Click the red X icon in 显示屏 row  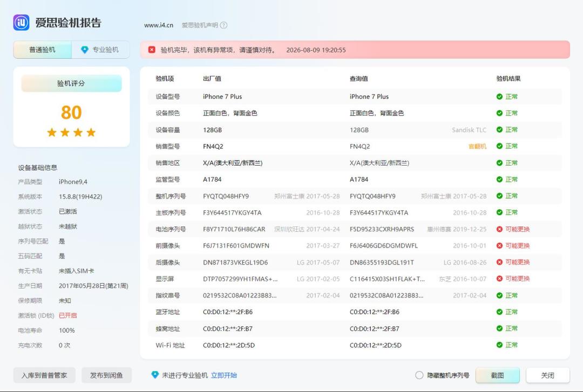pyautogui.click(x=499, y=279)
